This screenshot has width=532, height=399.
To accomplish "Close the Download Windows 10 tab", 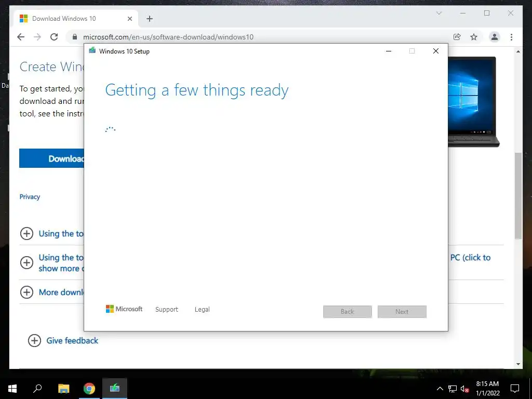I will click(x=129, y=19).
